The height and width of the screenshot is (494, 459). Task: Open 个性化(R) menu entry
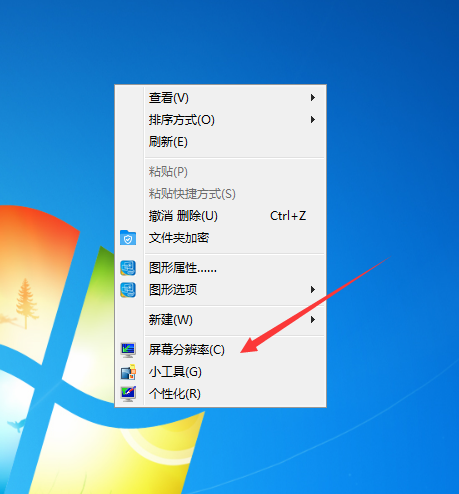pyautogui.click(x=220, y=394)
